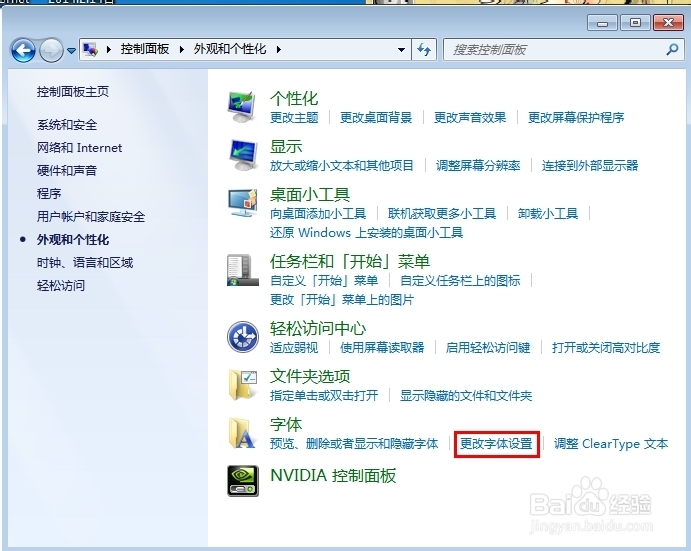Click the Display (显示) monitor icon
Image resolution: width=691 pixels, height=551 pixels.
(x=243, y=154)
